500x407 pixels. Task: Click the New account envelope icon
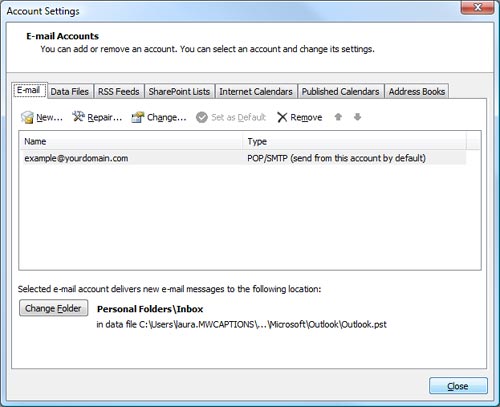(27, 117)
